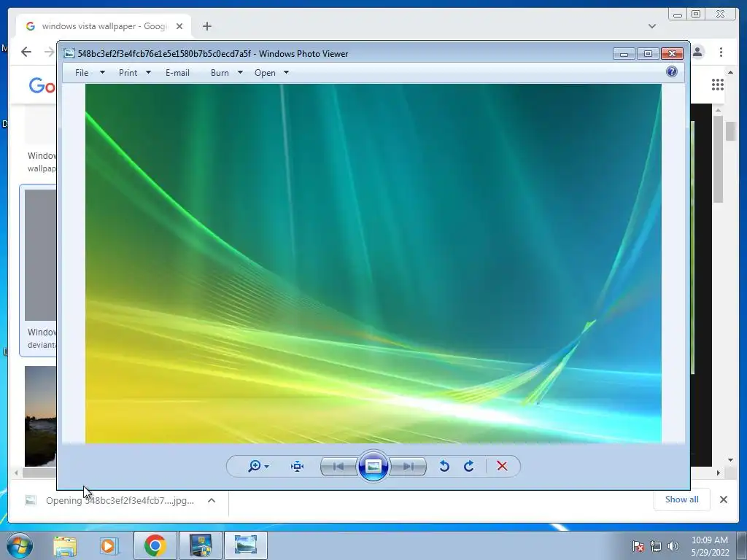Go to the previous photo

338,466
